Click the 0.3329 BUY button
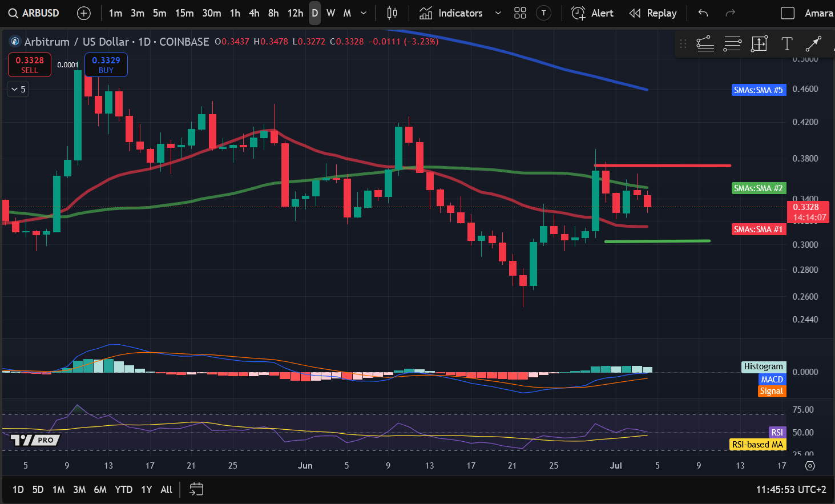The height and width of the screenshot is (504, 835). [106, 64]
